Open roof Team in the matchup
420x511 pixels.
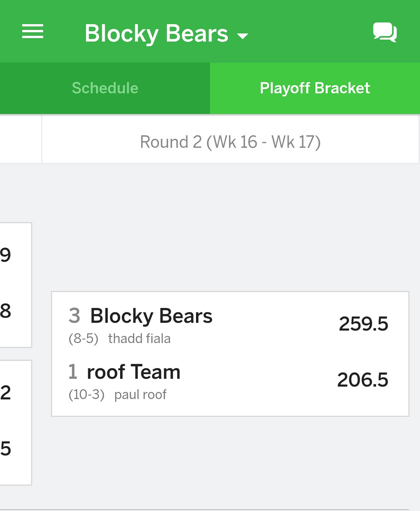134,372
